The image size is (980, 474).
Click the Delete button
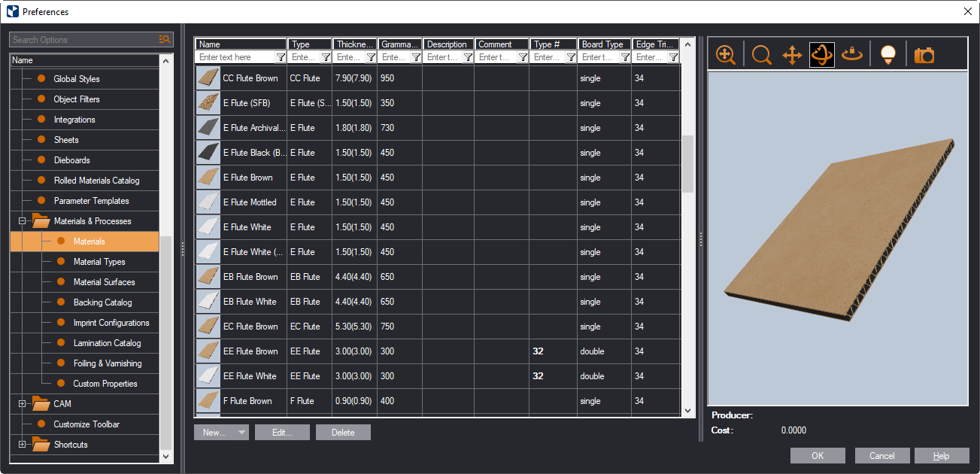pos(343,433)
